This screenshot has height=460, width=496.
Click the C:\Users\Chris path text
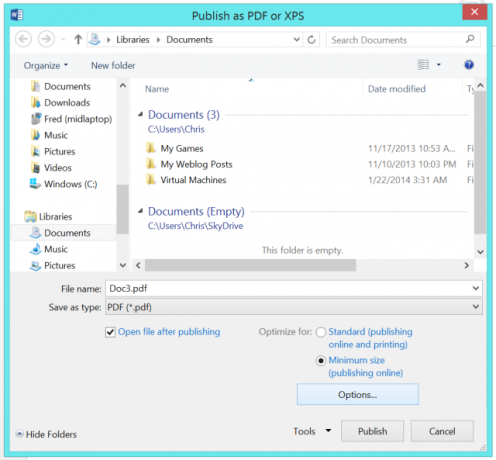click(x=176, y=129)
